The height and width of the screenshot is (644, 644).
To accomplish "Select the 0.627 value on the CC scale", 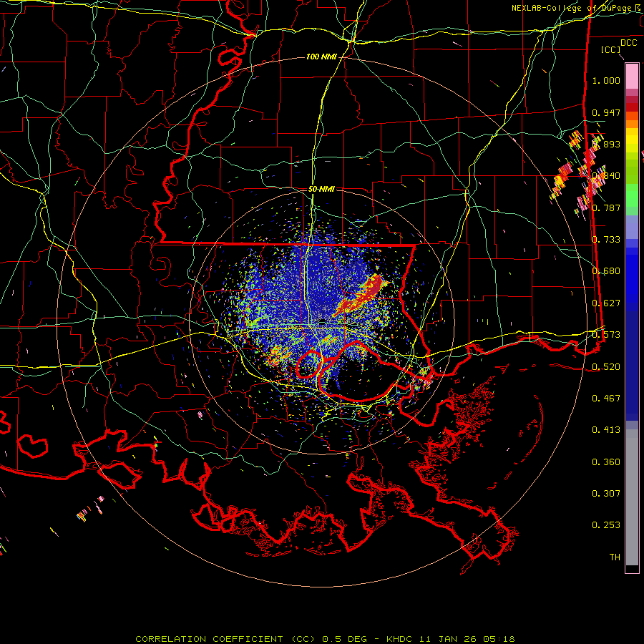I will pos(606,303).
